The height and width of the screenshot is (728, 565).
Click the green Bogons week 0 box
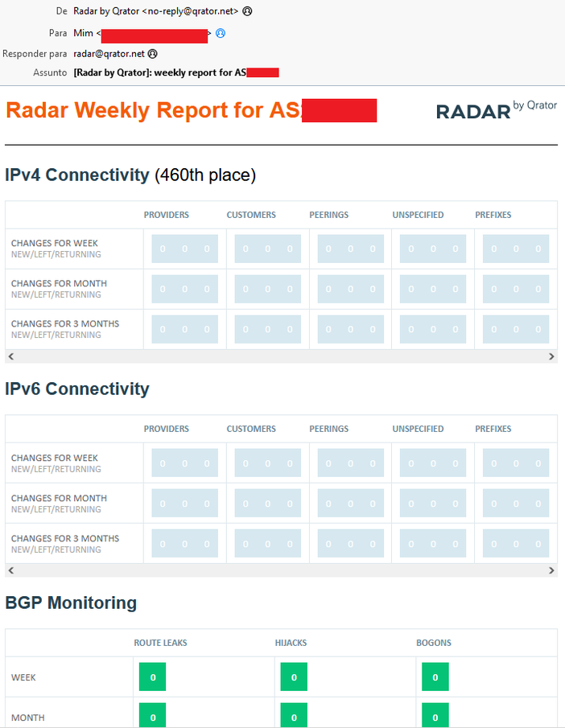click(x=435, y=677)
